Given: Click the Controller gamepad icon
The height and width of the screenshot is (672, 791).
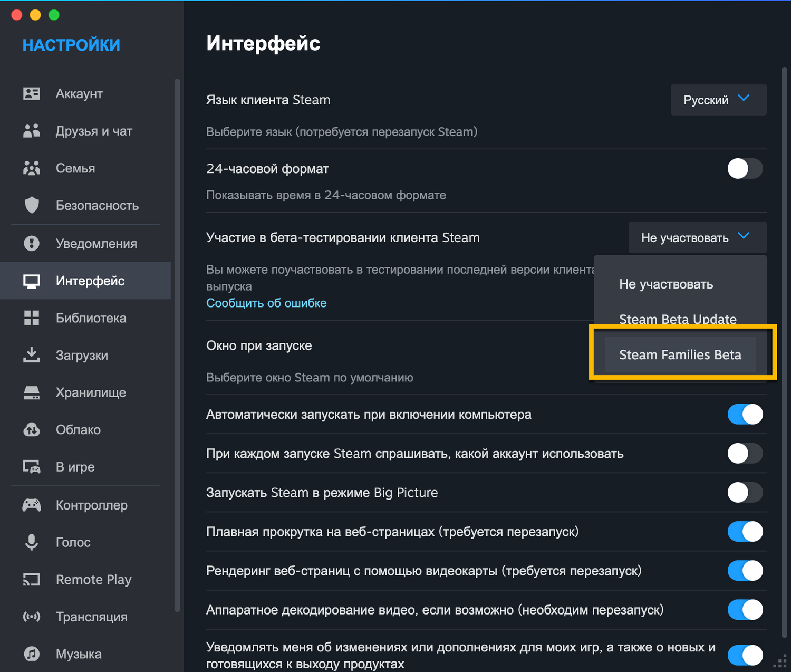Looking at the screenshot, I should (x=32, y=505).
